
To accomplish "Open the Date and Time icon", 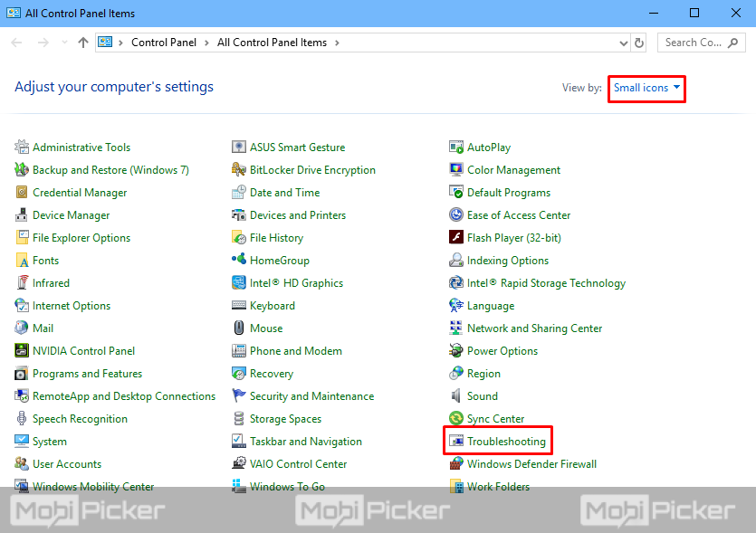I will point(239,192).
